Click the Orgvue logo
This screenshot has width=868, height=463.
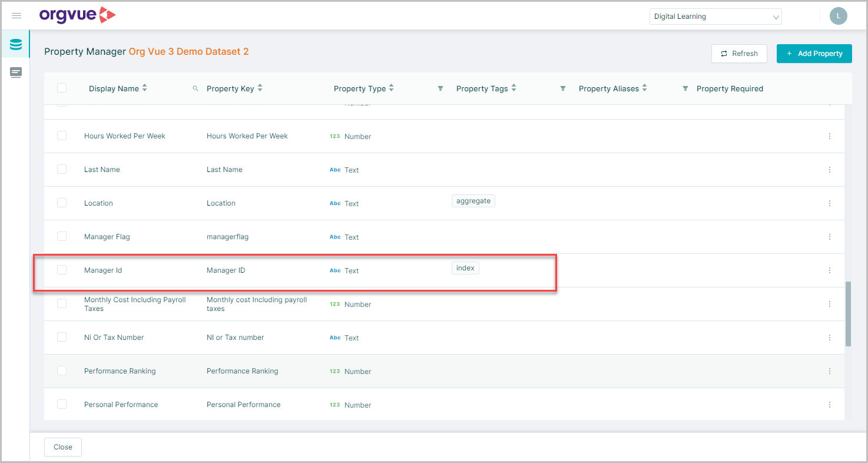[x=77, y=15]
